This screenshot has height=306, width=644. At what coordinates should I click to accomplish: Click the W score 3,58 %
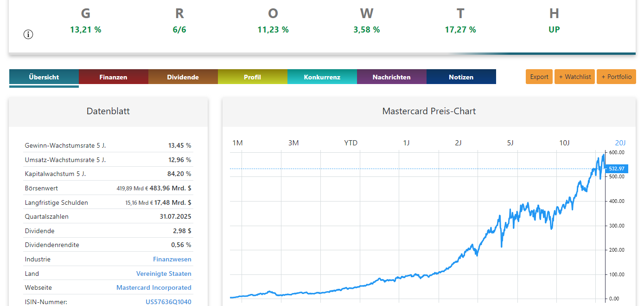(367, 30)
